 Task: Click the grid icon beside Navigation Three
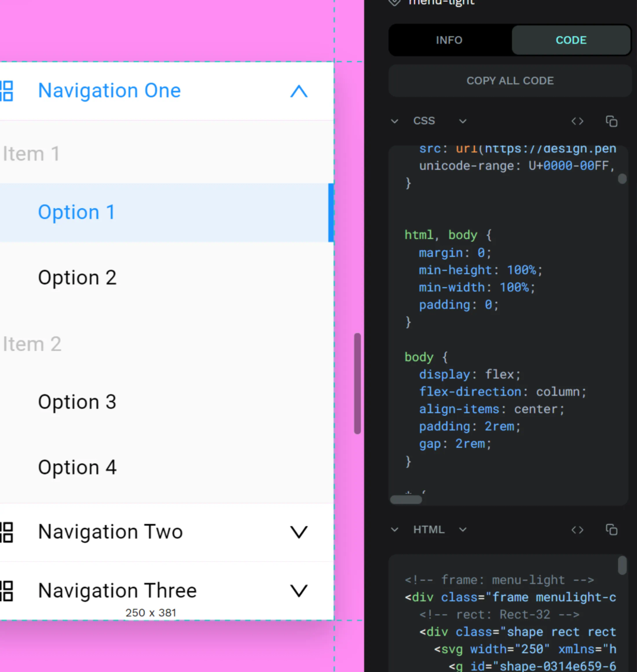click(x=6, y=591)
